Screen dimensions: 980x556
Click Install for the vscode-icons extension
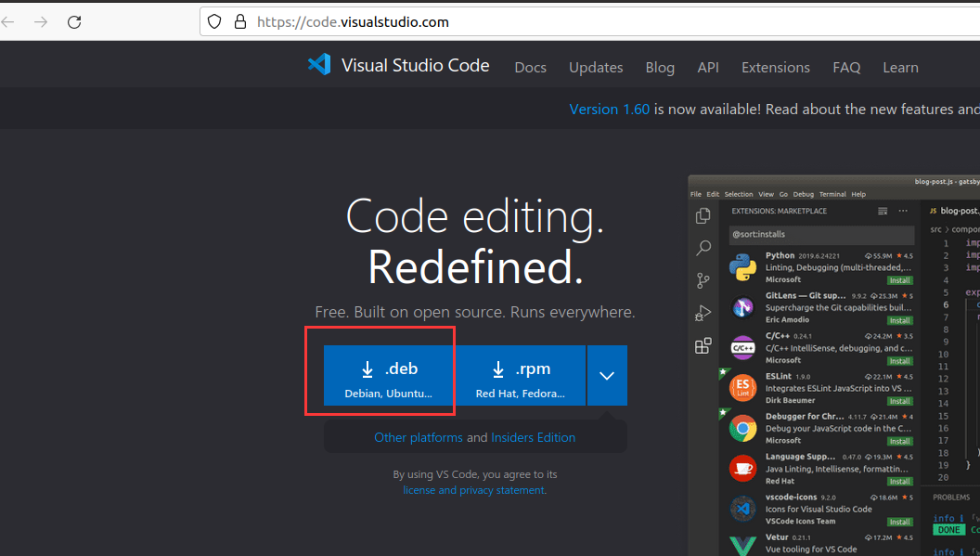(899, 523)
